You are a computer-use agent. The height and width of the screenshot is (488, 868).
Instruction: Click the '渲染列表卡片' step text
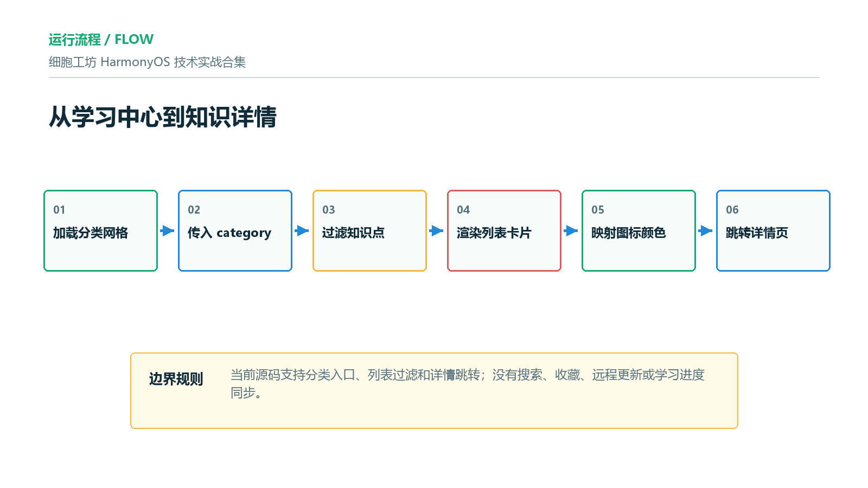pos(494,233)
